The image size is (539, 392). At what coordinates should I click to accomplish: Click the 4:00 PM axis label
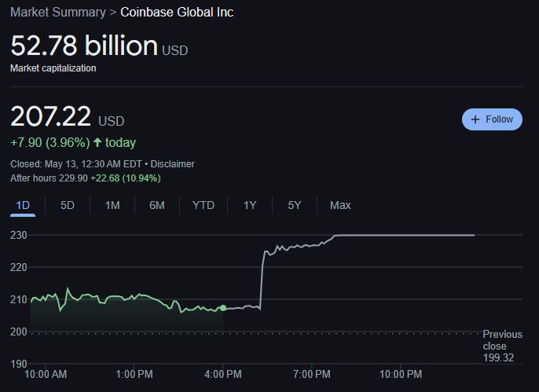pos(223,374)
